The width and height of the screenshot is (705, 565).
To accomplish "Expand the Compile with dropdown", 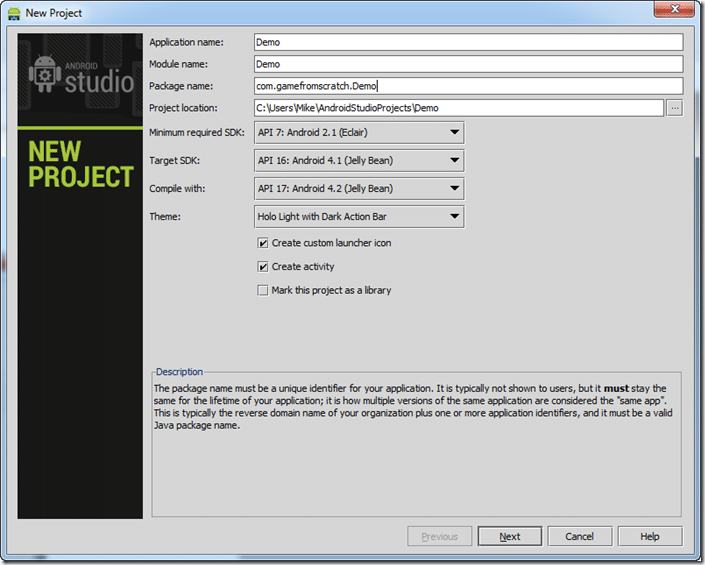I will pos(358,188).
